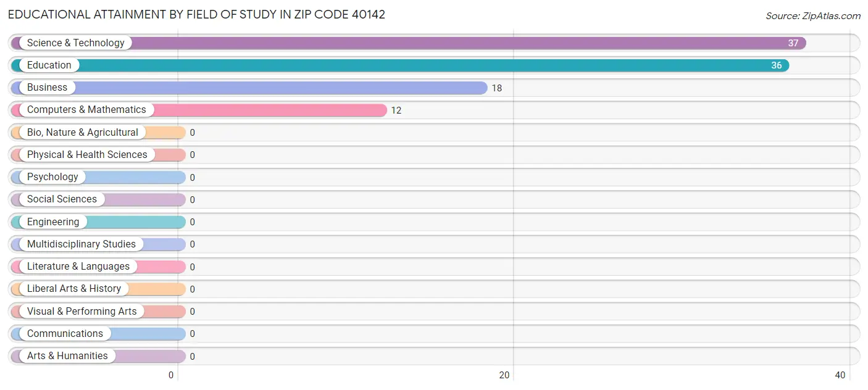The width and height of the screenshot is (868, 390).
Task: Click the axis tick label 40
Action: click(840, 375)
